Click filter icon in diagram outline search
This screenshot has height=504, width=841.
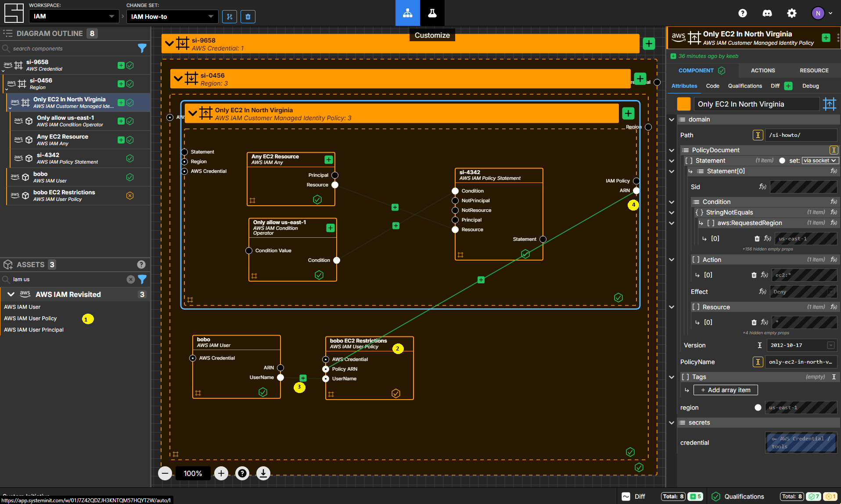tap(142, 48)
